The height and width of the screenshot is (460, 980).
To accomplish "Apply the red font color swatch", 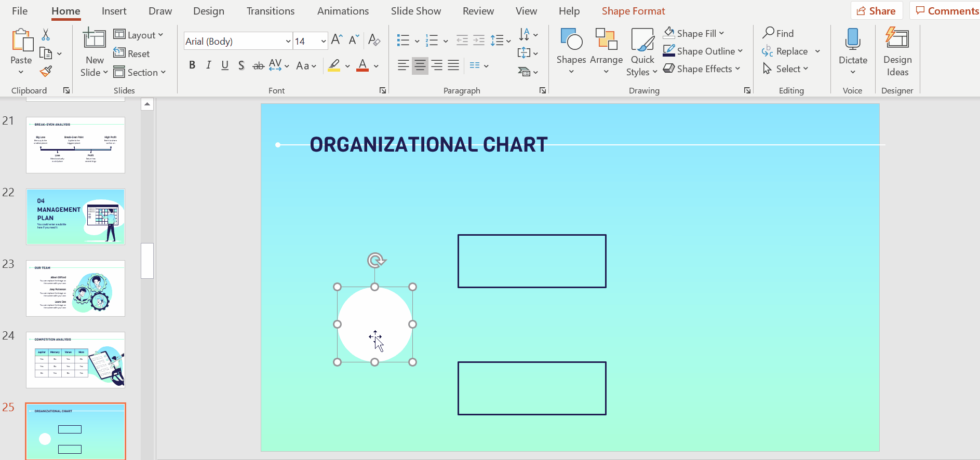I will pyautogui.click(x=363, y=65).
